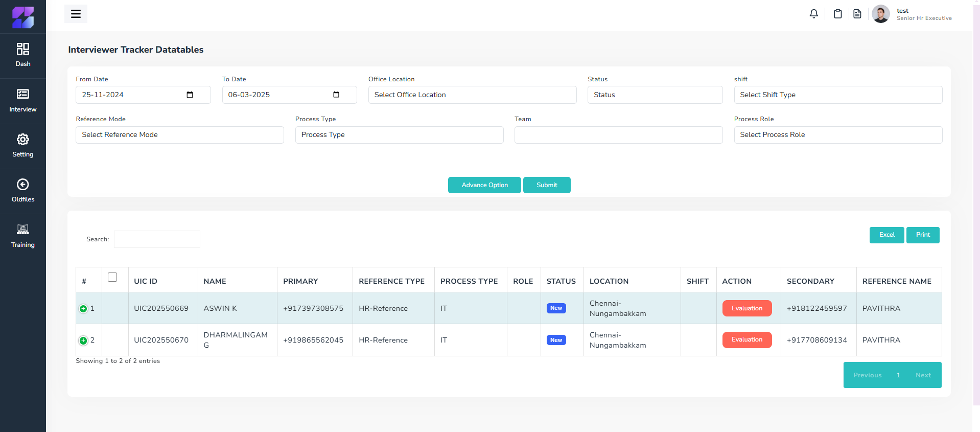
Task: Click the hamburger menu icon
Action: (x=76, y=14)
